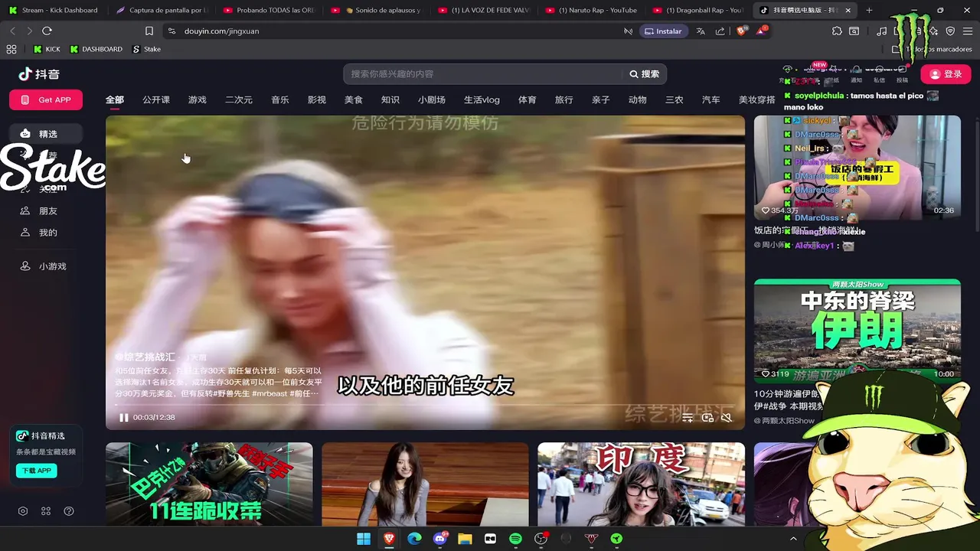Click the red 登录 login button
980x551 pixels.
click(x=946, y=74)
